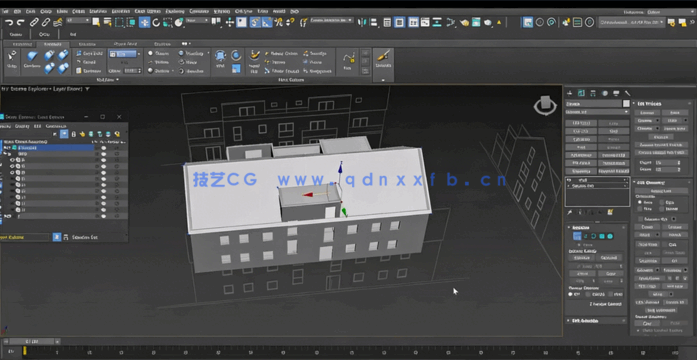Viewport: 697px width, 360px height.
Task: Open Configure Modifier Sets icon
Action: coord(610,212)
